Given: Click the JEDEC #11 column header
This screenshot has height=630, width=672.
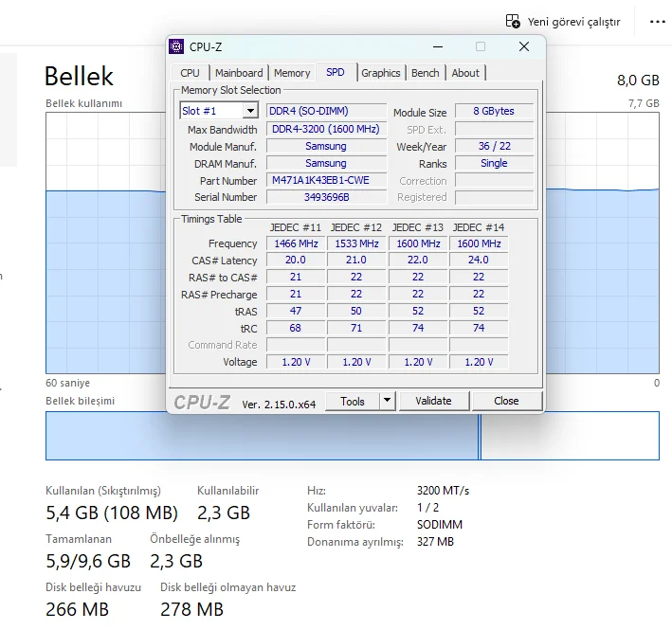Looking at the screenshot, I should click(296, 227).
